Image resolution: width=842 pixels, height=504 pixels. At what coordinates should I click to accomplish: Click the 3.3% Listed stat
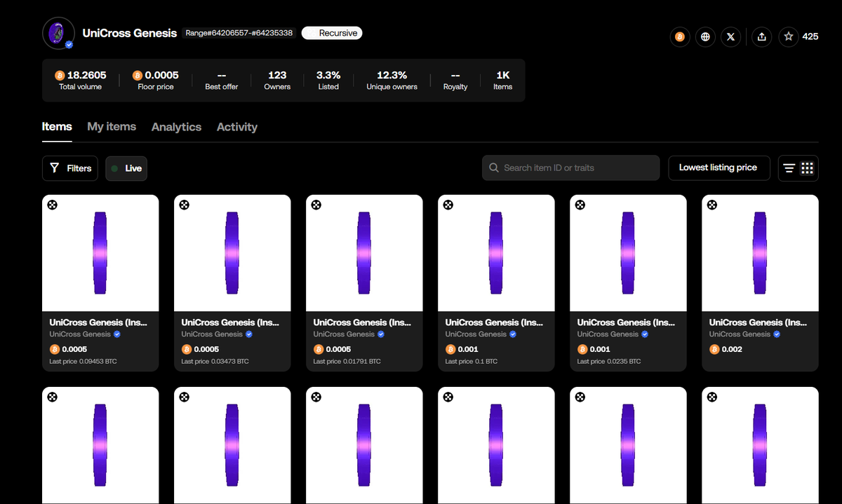(x=328, y=80)
